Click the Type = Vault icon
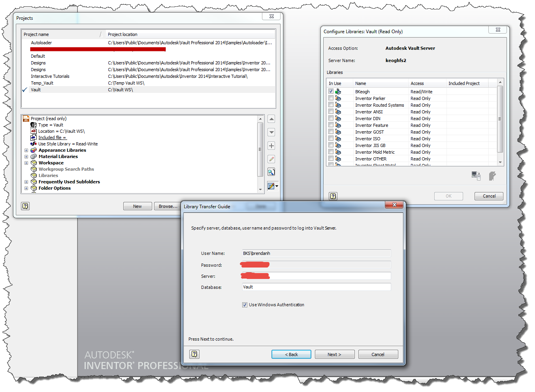Image resolution: width=535 pixels, height=392 pixels. pyautogui.click(x=34, y=125)
